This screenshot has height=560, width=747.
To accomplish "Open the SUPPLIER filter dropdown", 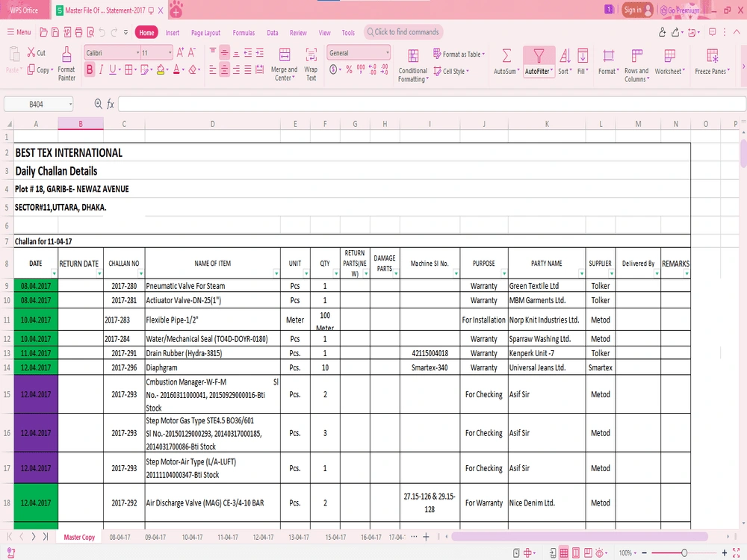I will click(612, 274).
